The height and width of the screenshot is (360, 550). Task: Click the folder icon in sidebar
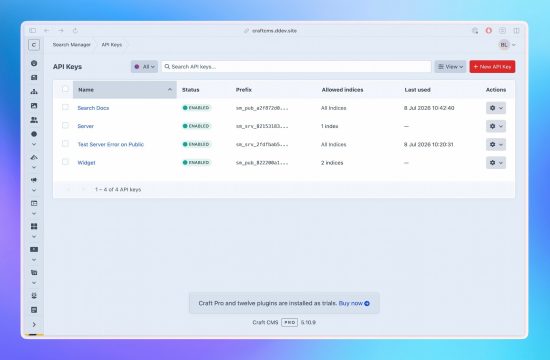coord(34,273)
